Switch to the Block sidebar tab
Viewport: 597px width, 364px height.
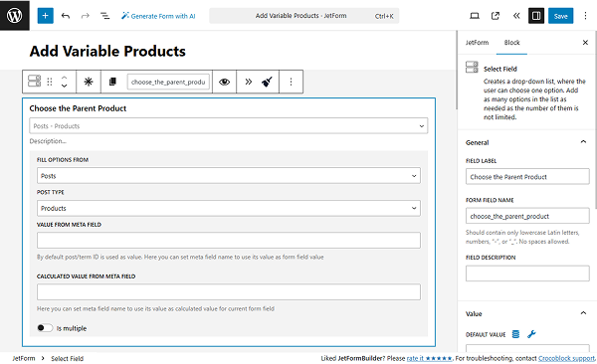click(511, 42)
